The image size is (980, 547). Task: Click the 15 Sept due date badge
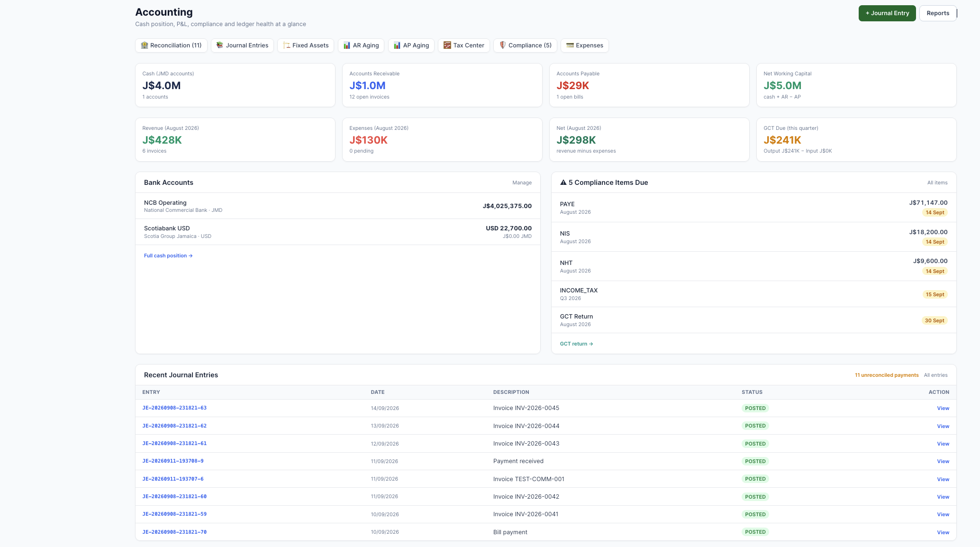(x=935, y=295)
